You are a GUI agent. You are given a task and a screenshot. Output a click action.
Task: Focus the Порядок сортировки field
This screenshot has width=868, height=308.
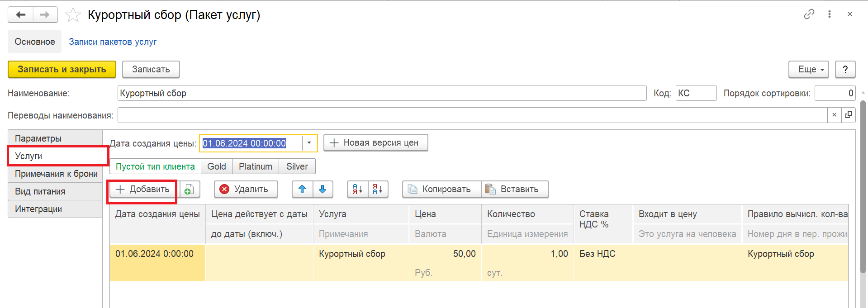click(x=835, y=93)
